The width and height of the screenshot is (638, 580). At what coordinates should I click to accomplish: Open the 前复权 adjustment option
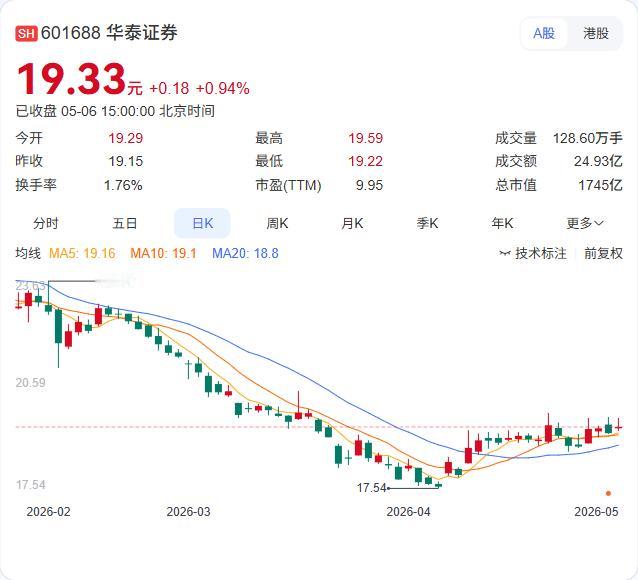pyautogui.click(x=603, y=253)
